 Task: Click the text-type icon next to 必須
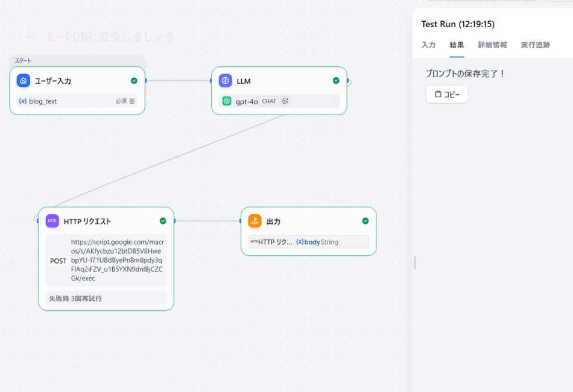click(132, 101)
